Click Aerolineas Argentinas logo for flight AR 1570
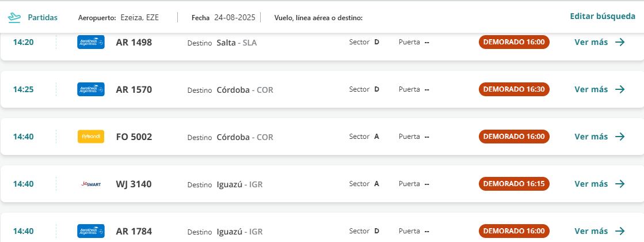 (91, 89)
